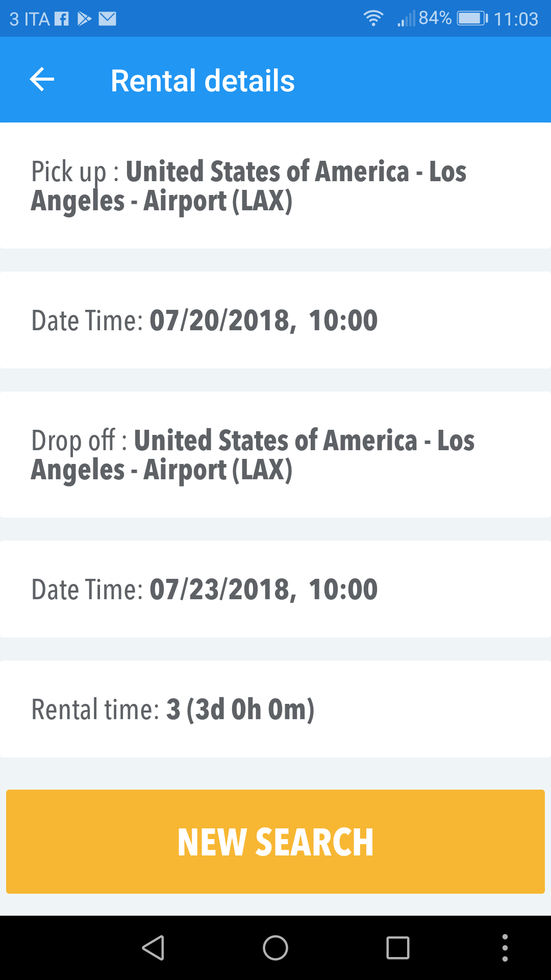
Task: Open recent apps with square button
Action: pyautogui.click(x=398, y=948)
